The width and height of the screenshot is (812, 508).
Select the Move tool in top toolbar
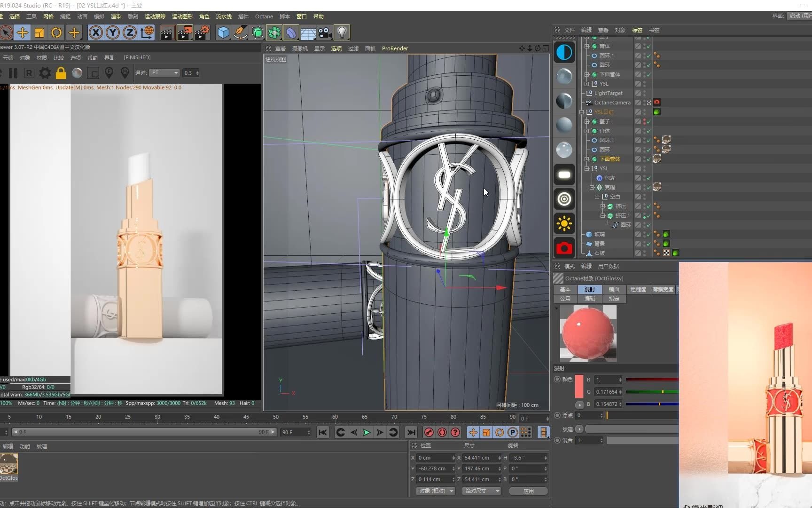coord(22,32)
